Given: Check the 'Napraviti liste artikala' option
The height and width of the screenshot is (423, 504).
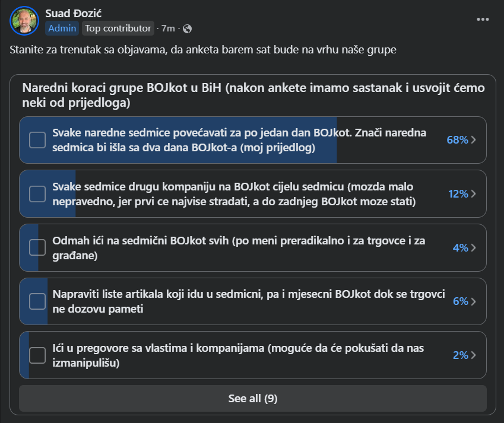Looking at the screenshot, I should pos(37,301).
